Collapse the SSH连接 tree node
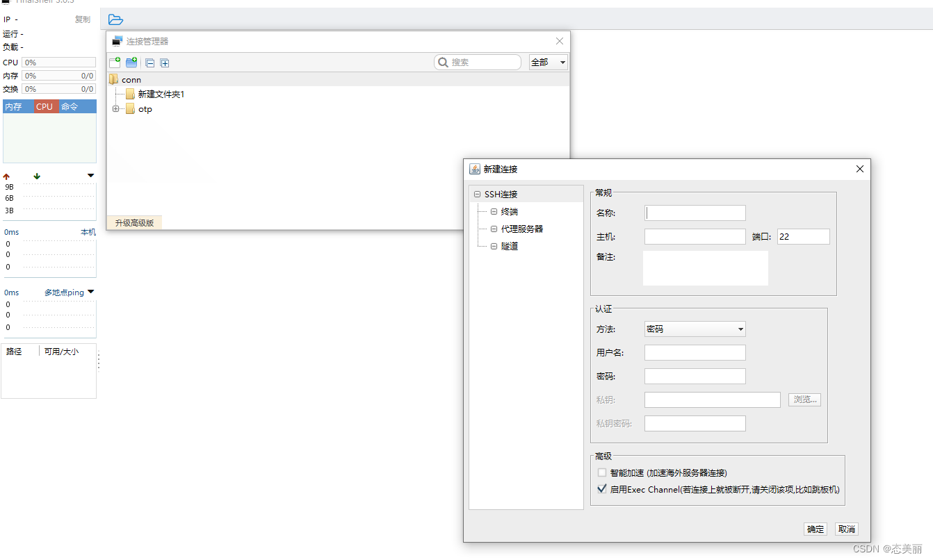 [477, 195]
